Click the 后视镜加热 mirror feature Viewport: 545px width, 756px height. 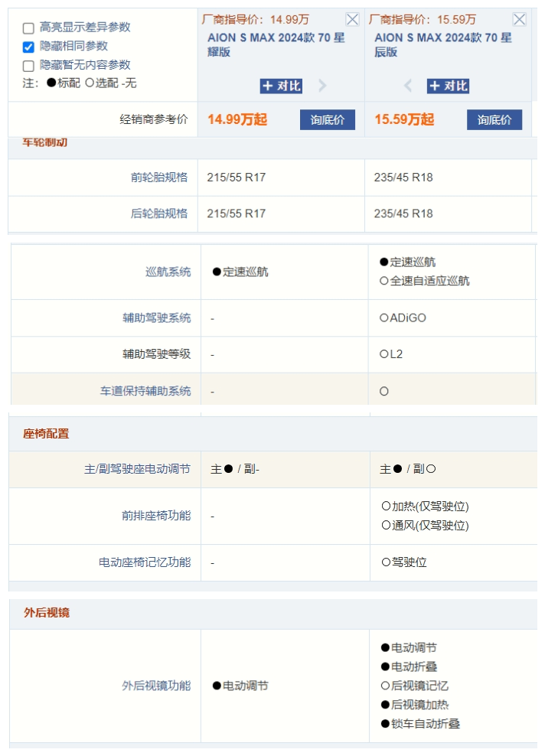click(x=415, y=705)
